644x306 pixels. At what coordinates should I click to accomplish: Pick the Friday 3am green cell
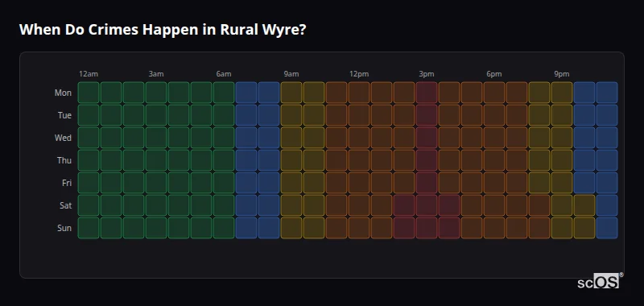click(x=156, y=183)
